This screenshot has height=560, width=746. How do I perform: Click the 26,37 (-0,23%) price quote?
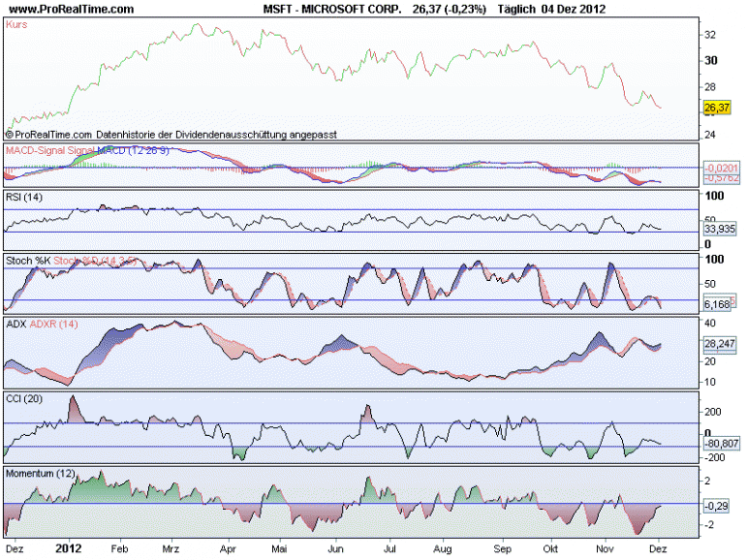pos(450,9)
